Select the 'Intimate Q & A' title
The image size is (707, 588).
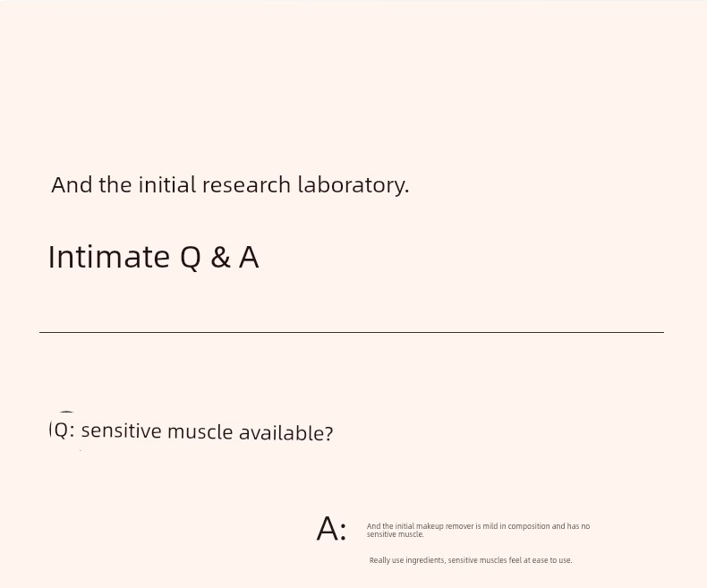tap(153, 258)
